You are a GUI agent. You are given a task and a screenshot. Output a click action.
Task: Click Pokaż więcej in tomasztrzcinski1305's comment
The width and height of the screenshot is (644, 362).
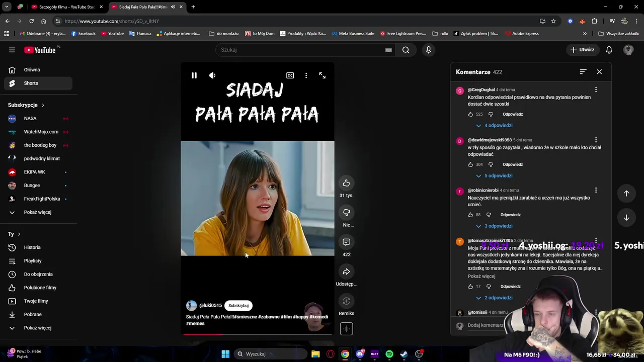(481, 276)
